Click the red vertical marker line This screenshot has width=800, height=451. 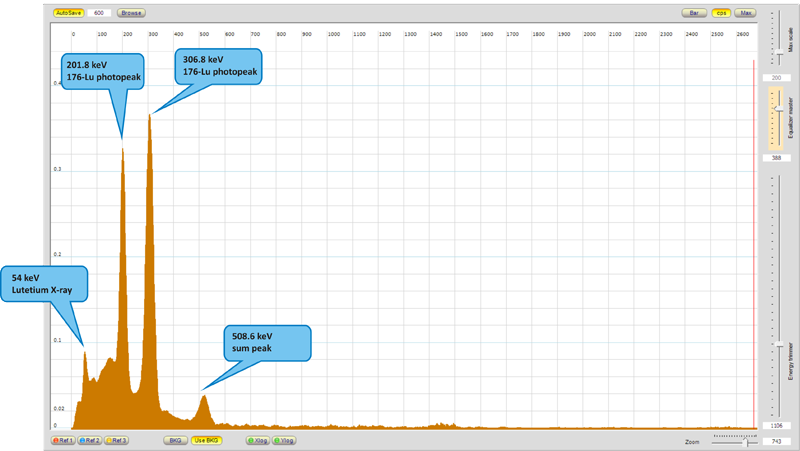[x=754, y=245]
